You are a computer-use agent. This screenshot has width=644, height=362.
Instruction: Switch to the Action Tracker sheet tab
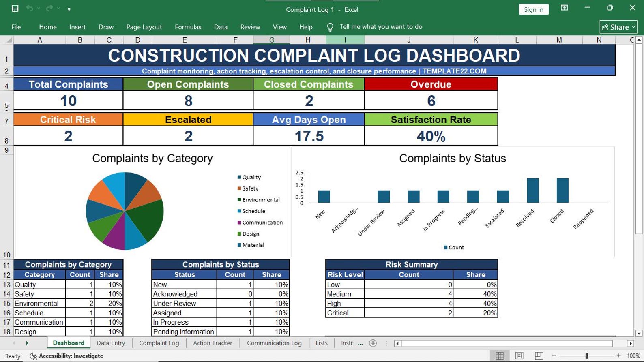(213, 343)
